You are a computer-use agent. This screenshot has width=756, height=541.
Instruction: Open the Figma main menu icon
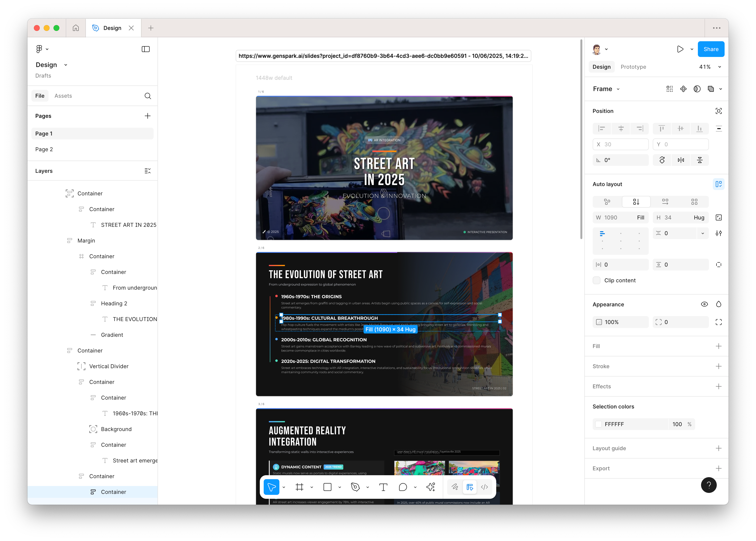(39, 49)
